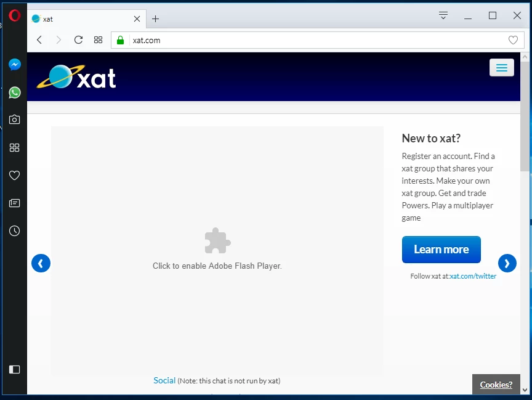Image resolution: width=532 pixels, height=400 pixels.
Task: Close the xat tab
Action: pos(137,18)
